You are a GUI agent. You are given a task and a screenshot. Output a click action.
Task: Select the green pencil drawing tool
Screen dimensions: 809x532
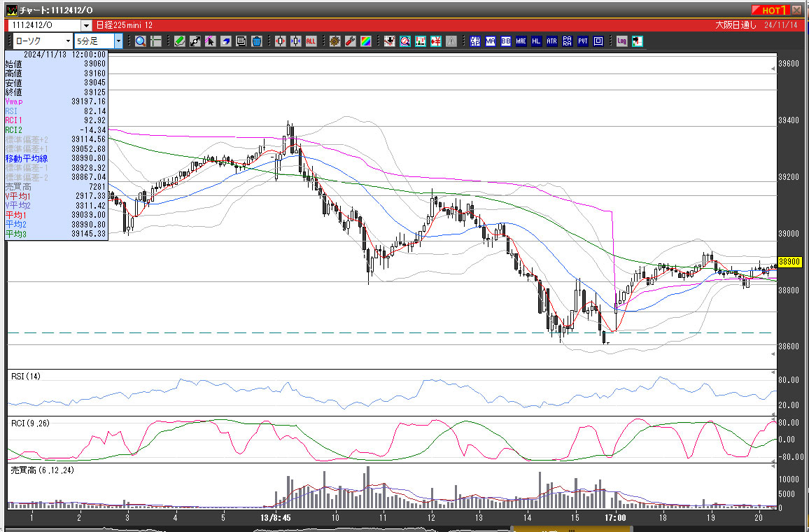pos(180,41)
